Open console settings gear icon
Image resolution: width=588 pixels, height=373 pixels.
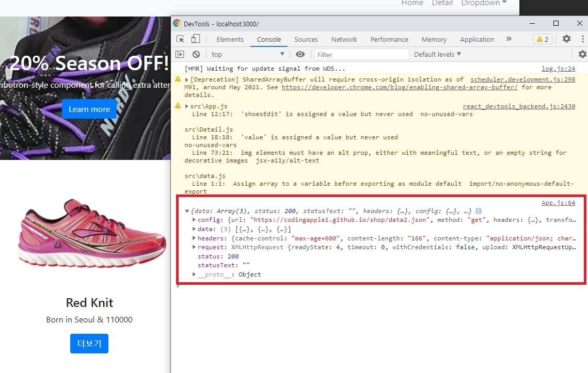[582, 54]
